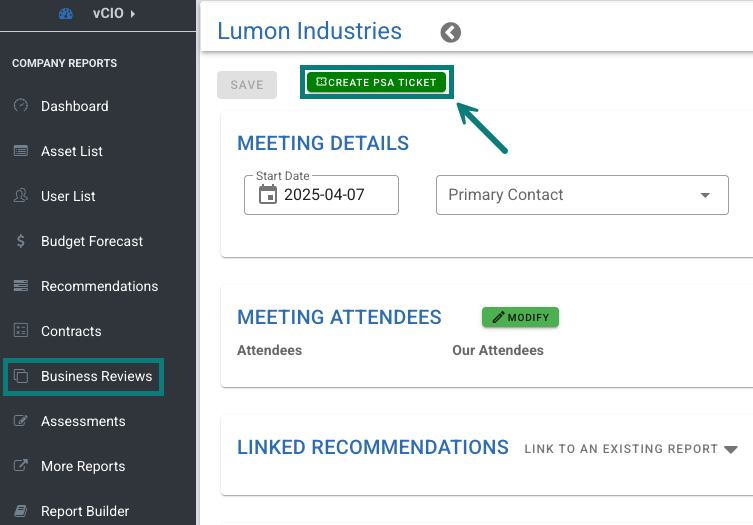Click the Our Attendees column label
The width and height of the screenshot is (753, 525).
[498, 350]
